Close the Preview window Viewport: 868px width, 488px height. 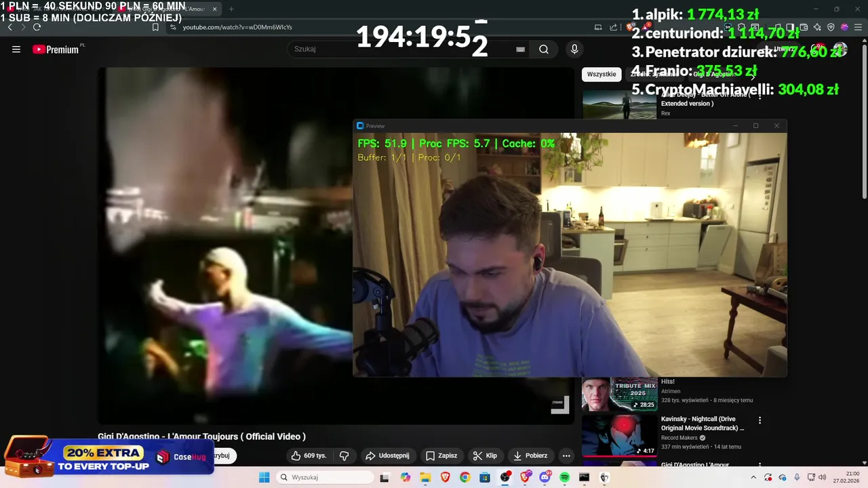coord(776,125)
